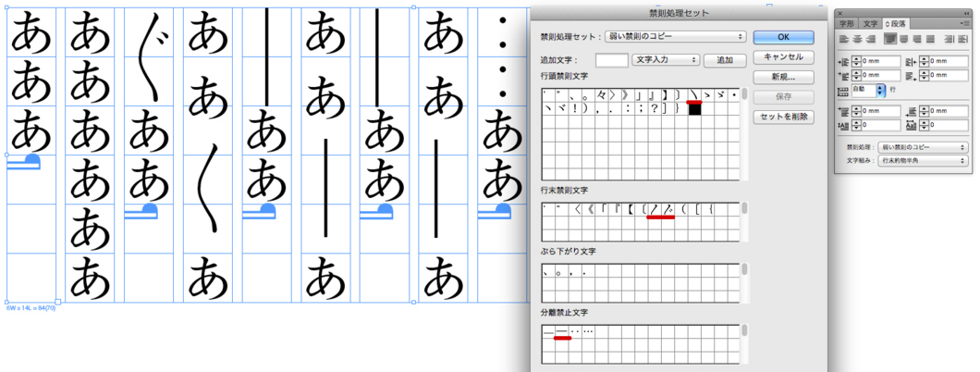Screen dimensions: 980x372
Task: Select the ! character in 行頭禁則文字 grid
Action: [x=574, y=109]
